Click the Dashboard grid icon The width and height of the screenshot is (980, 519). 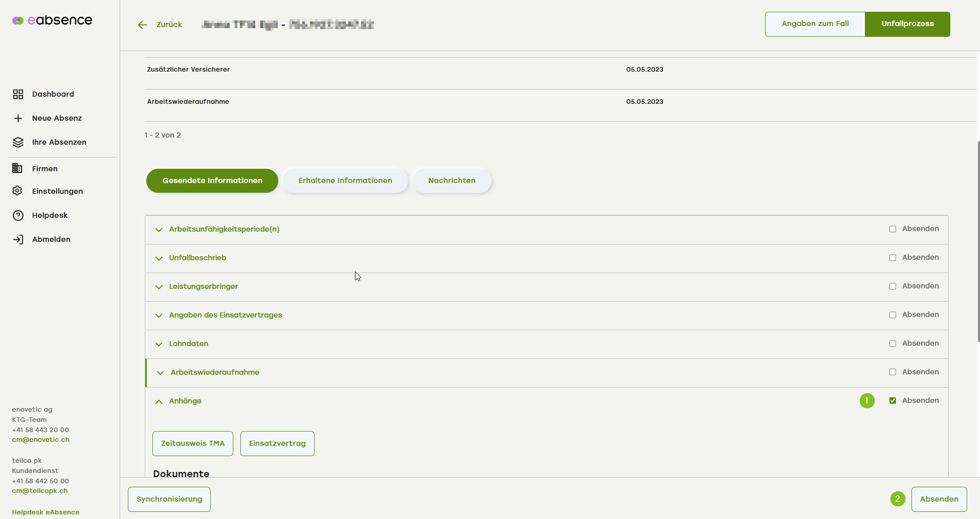coord(18,94)
